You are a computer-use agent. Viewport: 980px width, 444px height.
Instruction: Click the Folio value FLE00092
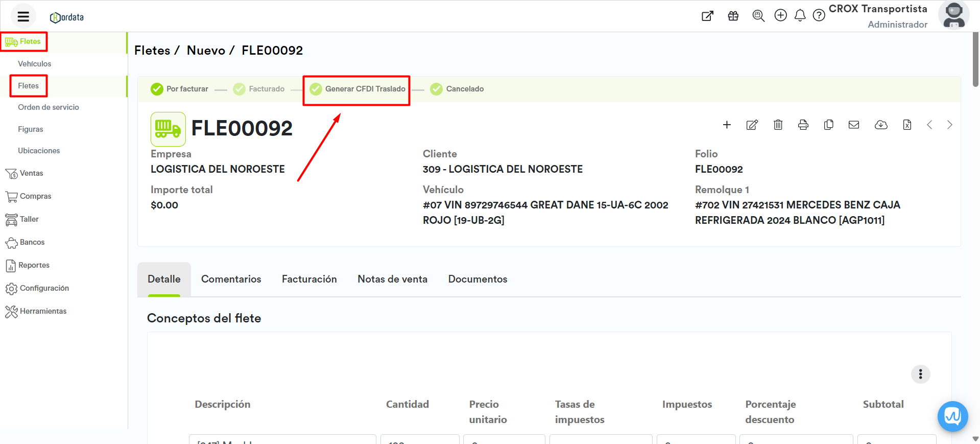pyautogui.click(x=719, y=169)
